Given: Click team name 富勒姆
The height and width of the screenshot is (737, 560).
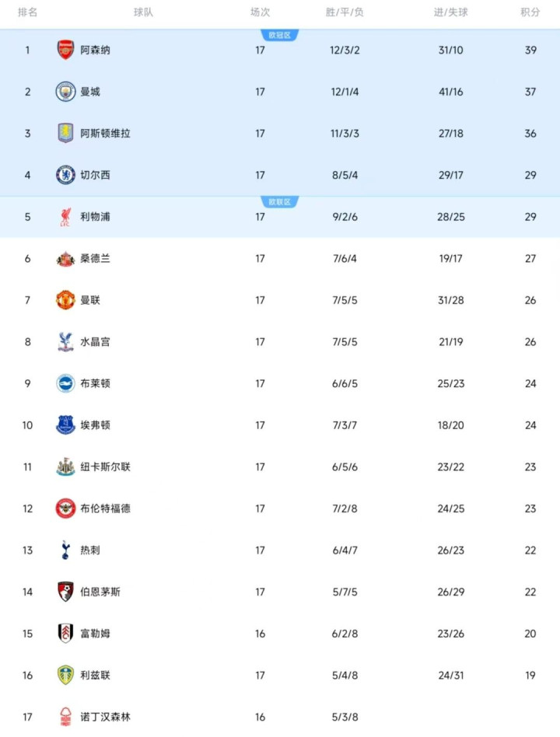Looking at the screenshot, I should click(95, 634).
